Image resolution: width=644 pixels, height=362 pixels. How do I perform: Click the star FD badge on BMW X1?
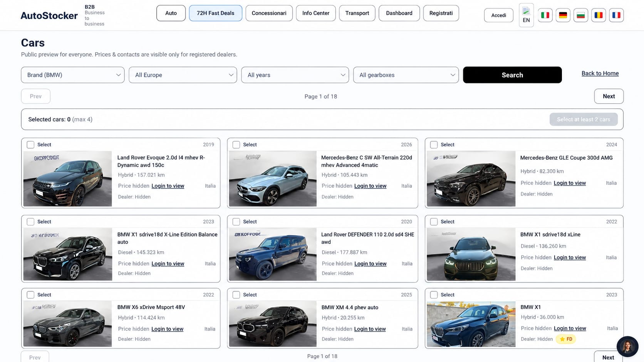click(566, 339)
